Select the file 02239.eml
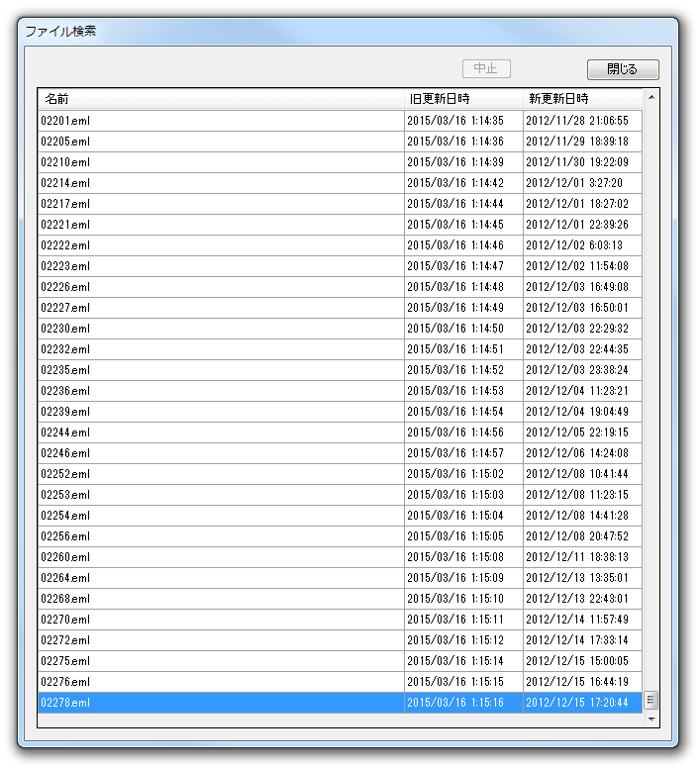The image size is (700, 769). pyautogui.click(x=340, y=412)
